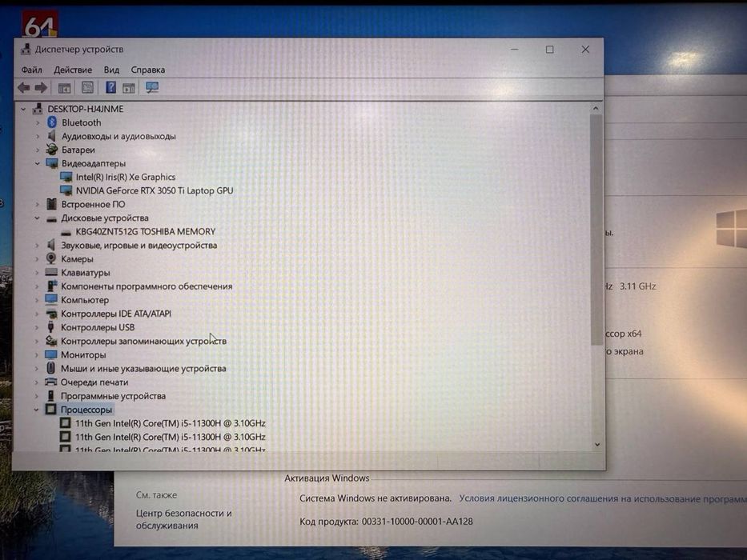Click the Батареи battery icon
The image size is (747, 560).
[51, 150]
